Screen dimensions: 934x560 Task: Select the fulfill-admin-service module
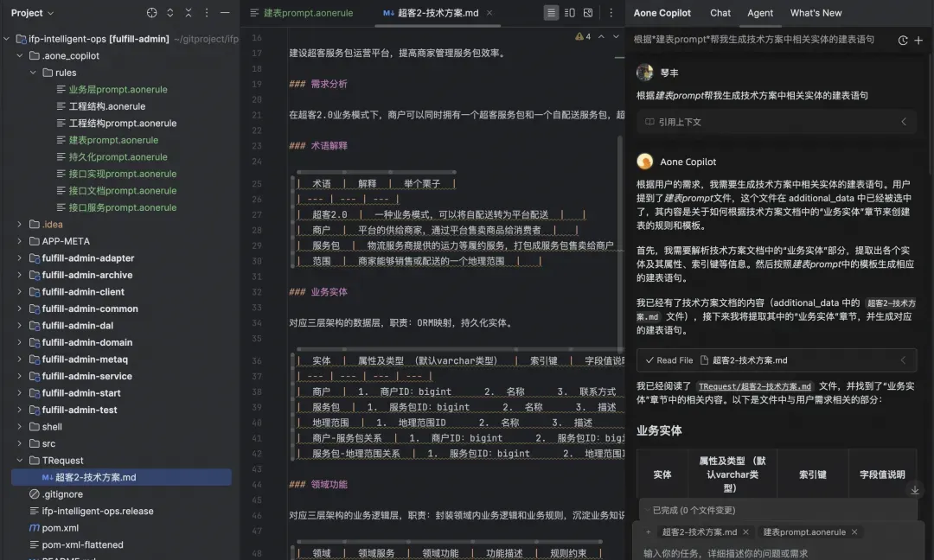87,376
